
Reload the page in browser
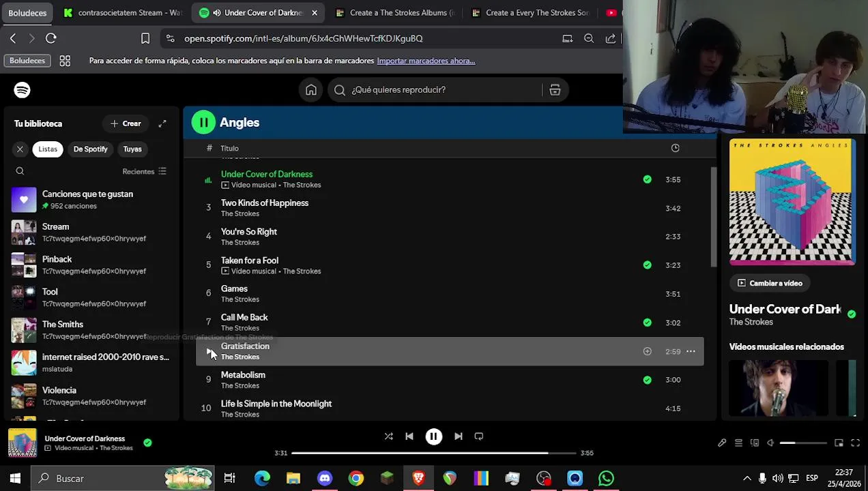pos(51,38)
